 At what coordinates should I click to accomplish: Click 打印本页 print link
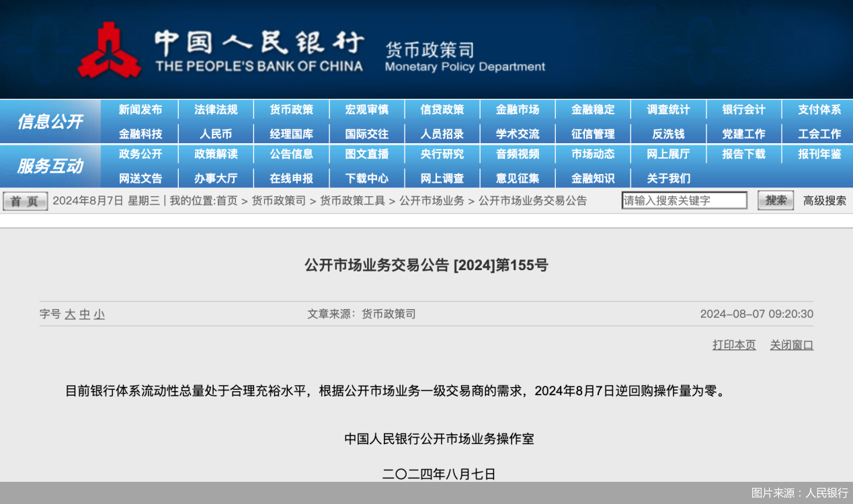click(x=734, y=345)
